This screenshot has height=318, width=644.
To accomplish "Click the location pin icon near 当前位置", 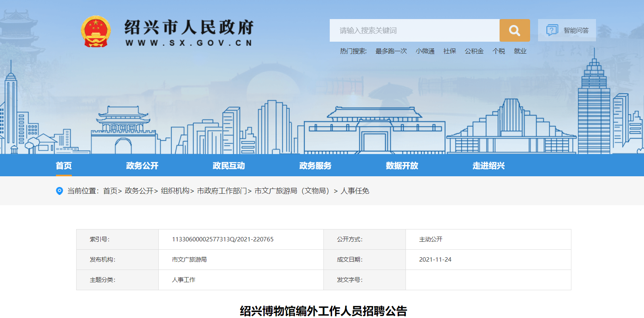I will pos(60,191).
